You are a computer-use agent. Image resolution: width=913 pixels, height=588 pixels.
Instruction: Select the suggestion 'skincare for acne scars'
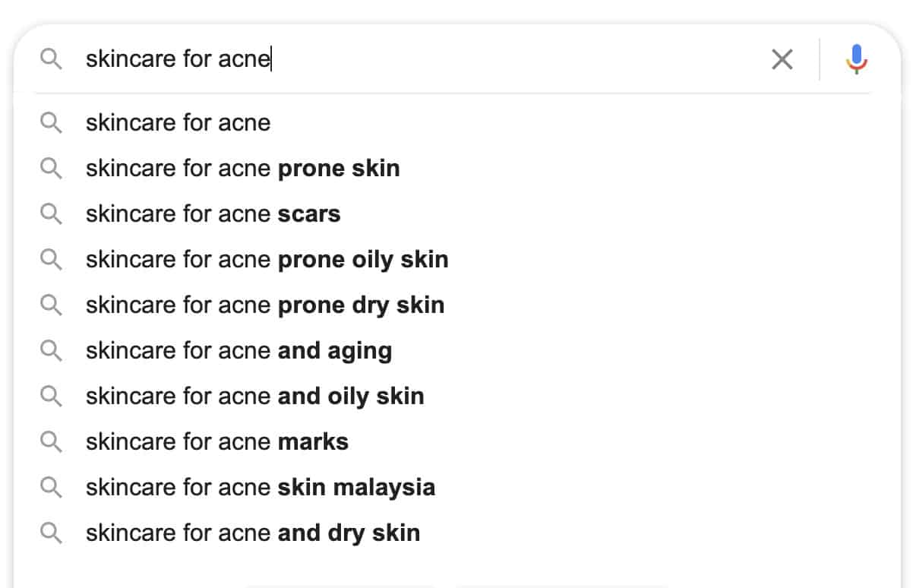coord(213,213)
